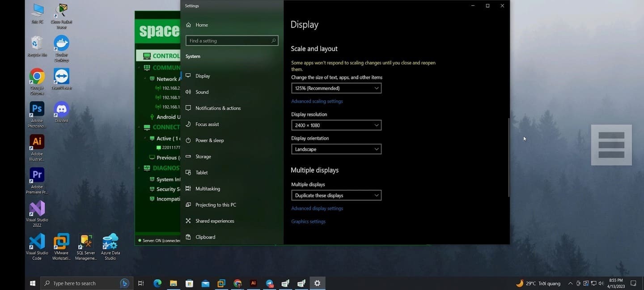Viewport: 644px width, 290px height.
Task: Select SQL Server Management Studio desktop icon
Action: [86, 247]
